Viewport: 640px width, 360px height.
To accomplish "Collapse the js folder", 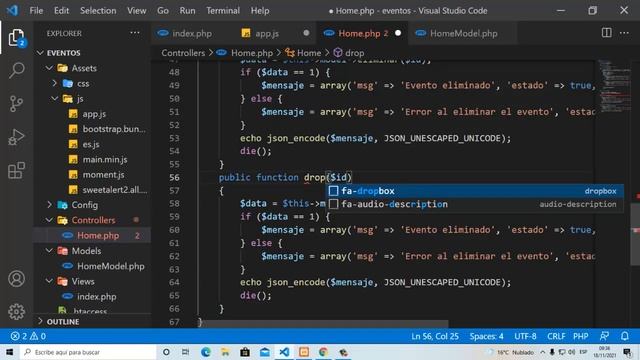I will [55, 98].
